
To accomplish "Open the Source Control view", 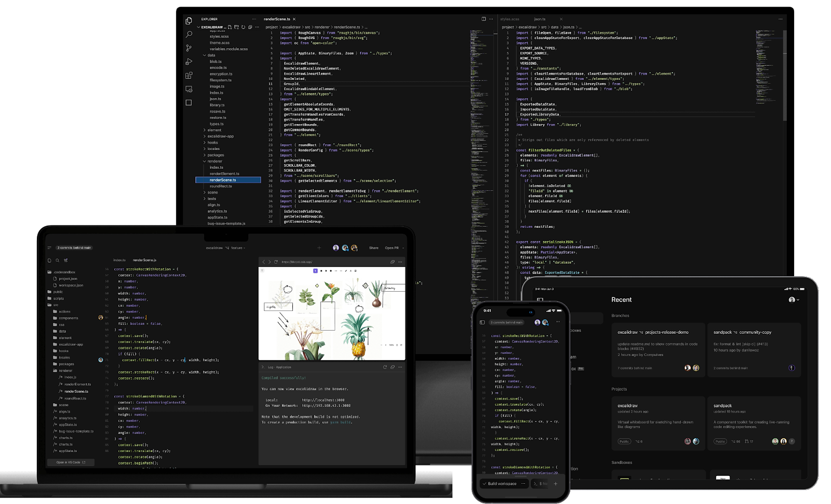I will [x=189, y=47].
